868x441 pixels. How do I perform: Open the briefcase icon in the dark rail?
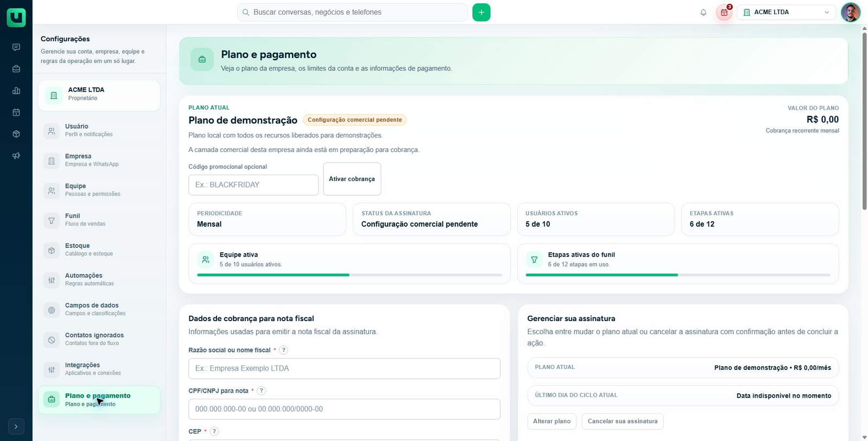16,69
